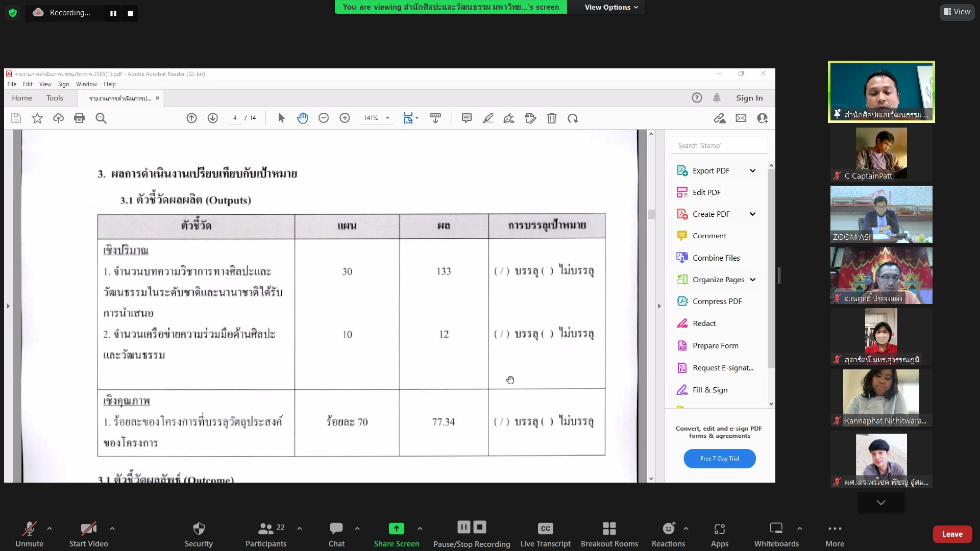
Task: Click the Tools tab in Acrobat
Action: 55,97
